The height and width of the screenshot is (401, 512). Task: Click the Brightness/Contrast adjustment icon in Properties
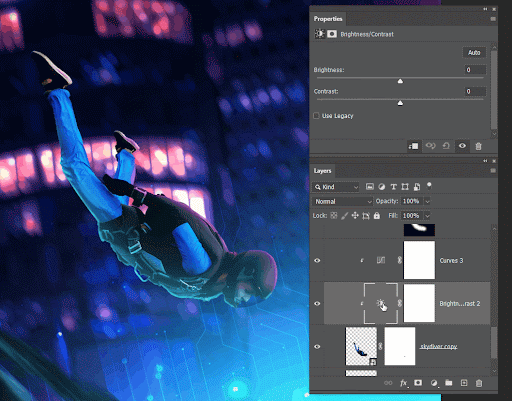click(x=320, y=34)
